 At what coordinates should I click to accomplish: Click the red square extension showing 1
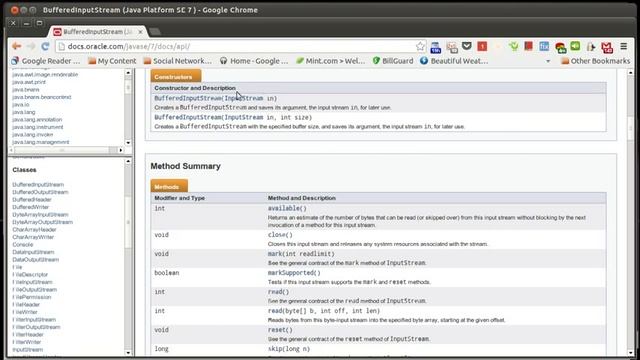482,46
